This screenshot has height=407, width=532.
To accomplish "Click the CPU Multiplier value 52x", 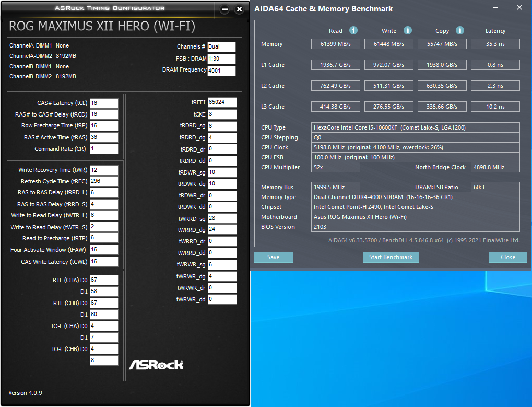I will [x=336, y=167].
